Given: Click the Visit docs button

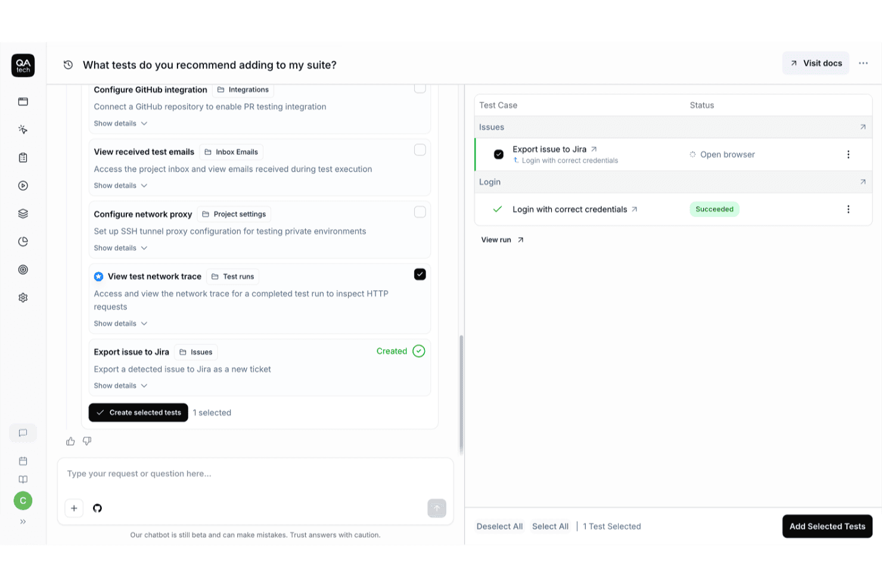Looking at the screenshot, I should pyautogui.click(x=816, y=63).
